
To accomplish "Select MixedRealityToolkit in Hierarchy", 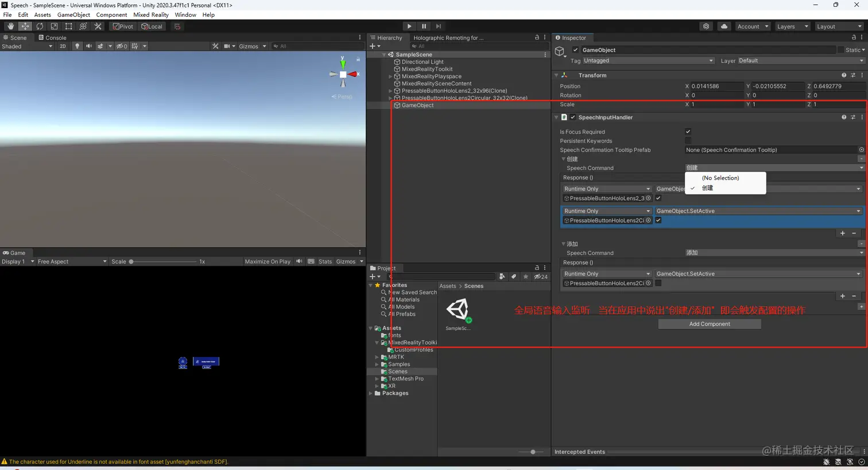I will 427,69.
